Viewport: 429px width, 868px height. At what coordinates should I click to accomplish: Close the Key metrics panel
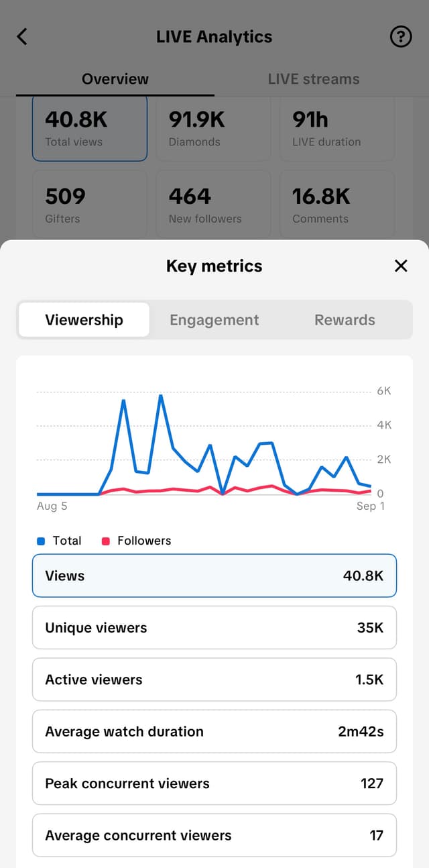pos(400,266)
